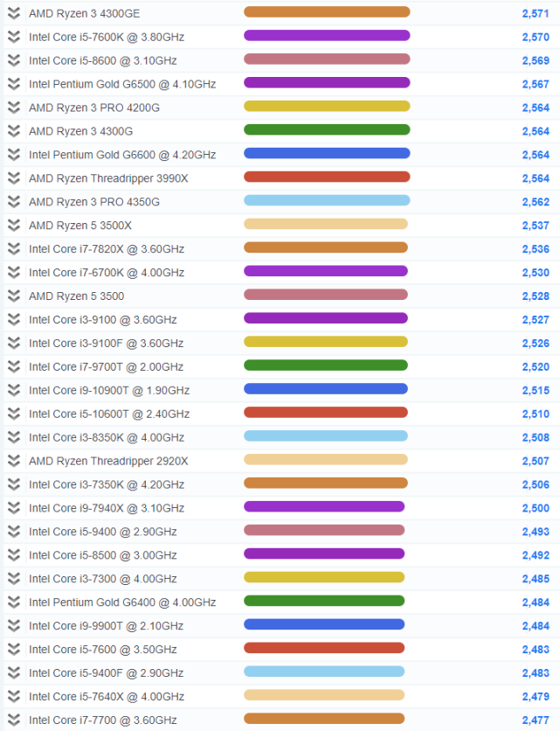Click the score 2,571
The width and height of the screenshot is (560, 731).
[536, 13]
